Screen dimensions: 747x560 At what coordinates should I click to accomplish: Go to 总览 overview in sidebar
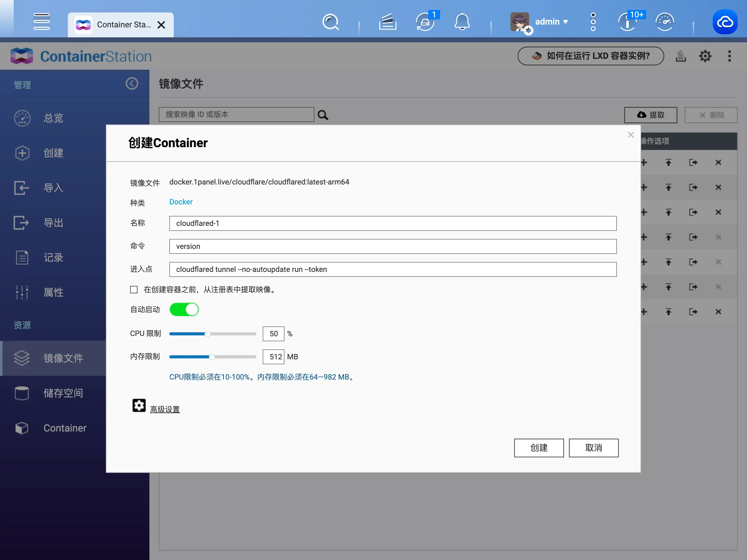click(x=53, y=118)
